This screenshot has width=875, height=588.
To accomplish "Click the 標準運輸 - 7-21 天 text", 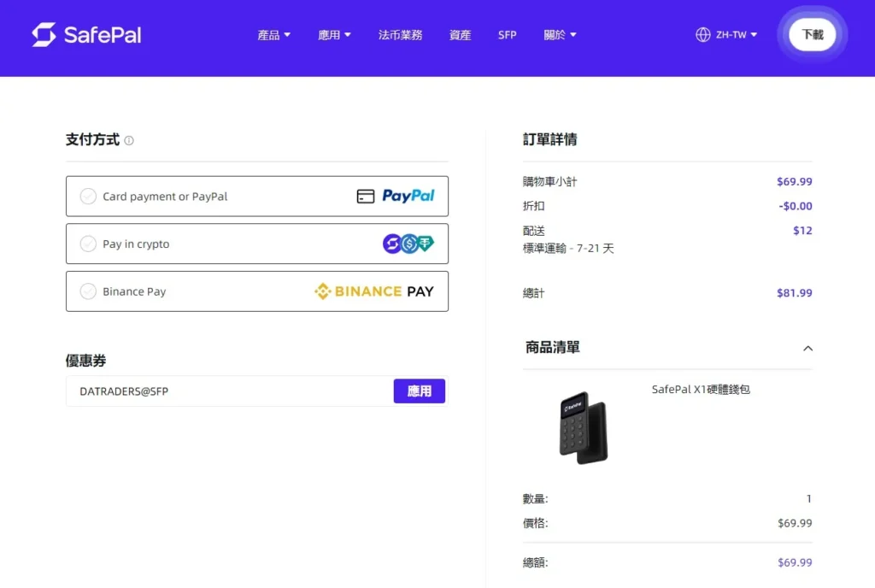I will [568, 248].
